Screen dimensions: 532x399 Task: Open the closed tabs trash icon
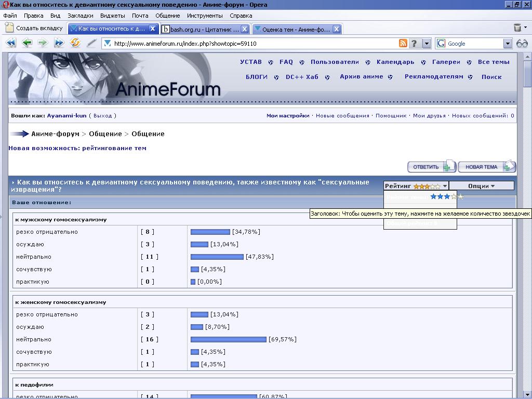[517, 28]
